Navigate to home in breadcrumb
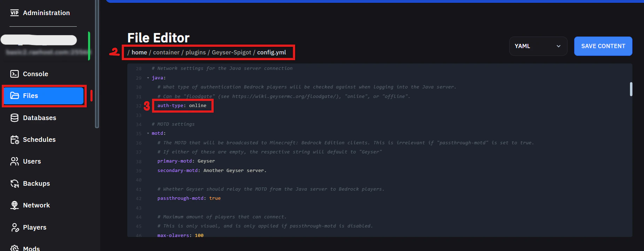The width and height of the screenshot is (644, 251). point(139,52)
